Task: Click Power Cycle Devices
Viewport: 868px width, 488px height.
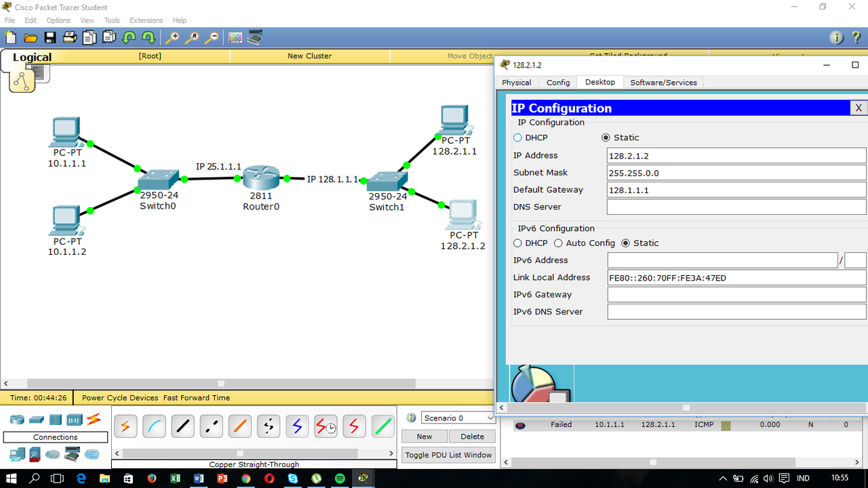Action: [x=120, y=398]
